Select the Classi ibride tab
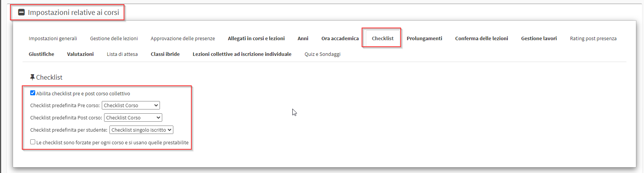644x173 pixels. pyautogui.click(x=165, y=54)
